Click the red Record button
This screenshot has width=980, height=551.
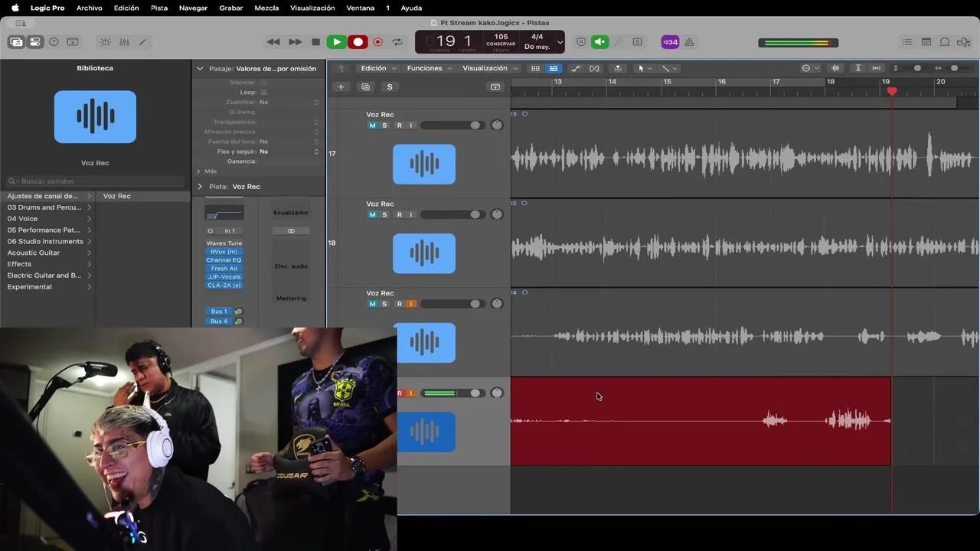coord(358,42)
